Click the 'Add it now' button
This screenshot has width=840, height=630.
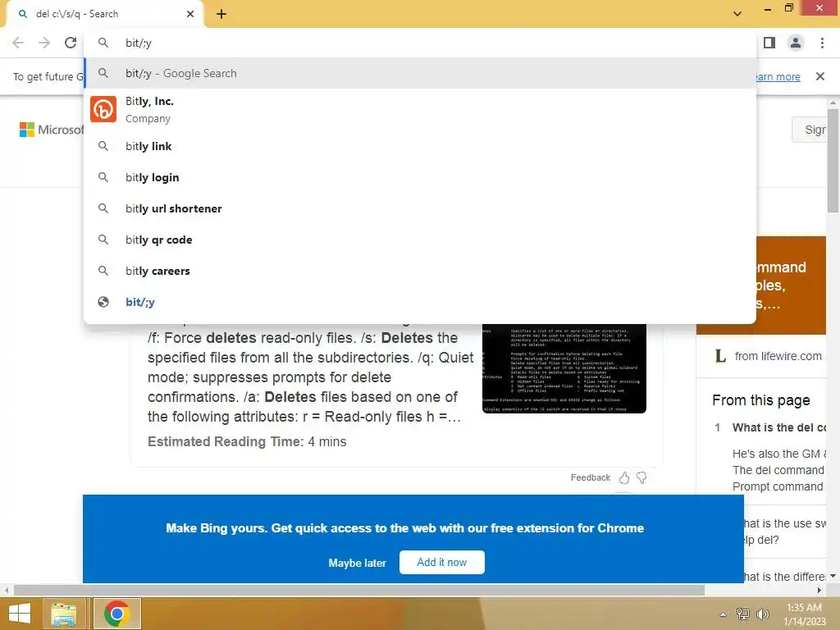click(442, 562)
